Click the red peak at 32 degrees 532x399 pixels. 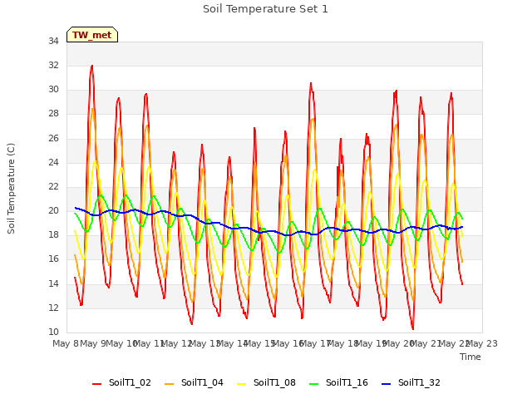tap(92, 66)
